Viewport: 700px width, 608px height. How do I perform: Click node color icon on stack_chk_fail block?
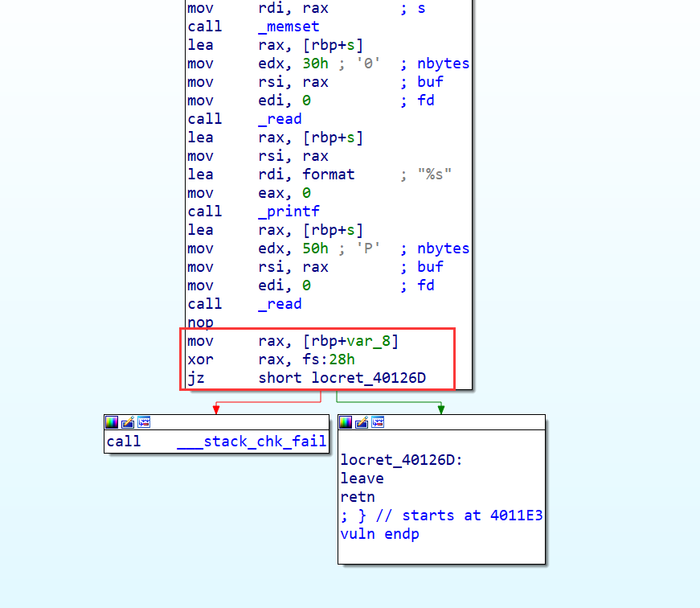[x=112, y=422]
